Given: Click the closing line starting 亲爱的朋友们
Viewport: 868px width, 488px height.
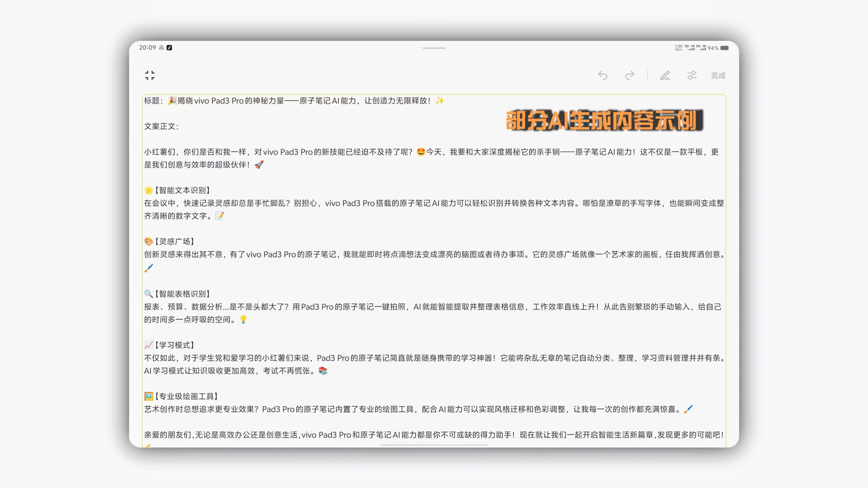Looking at the screenshot, I should pyautogui.click(x=434, y=435).
